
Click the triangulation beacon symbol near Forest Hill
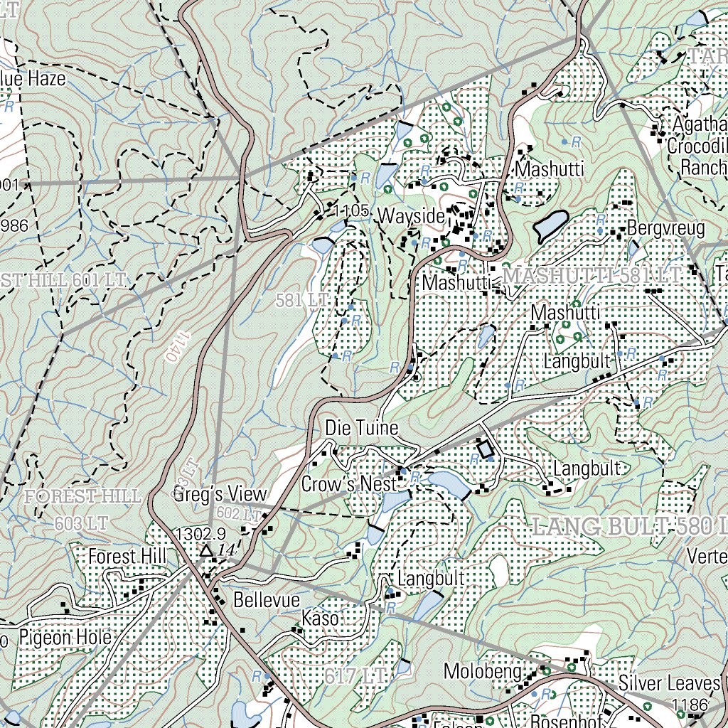[206, 549]
